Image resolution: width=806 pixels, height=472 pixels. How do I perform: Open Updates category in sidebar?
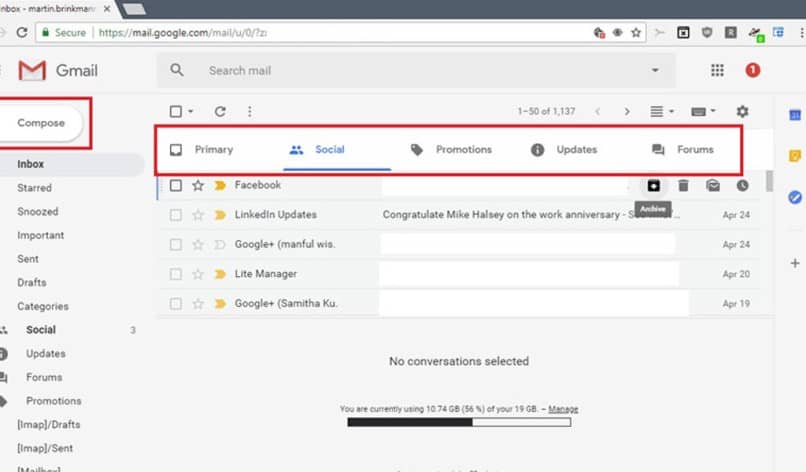point(46,353)
